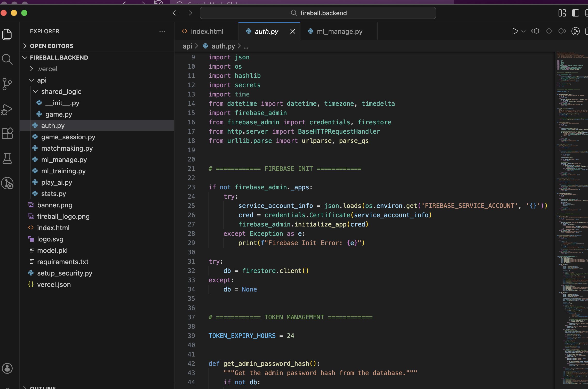Switch to the index.html tab
The image size is (588, 389).
pyautogui.click(x=206, y=31)
